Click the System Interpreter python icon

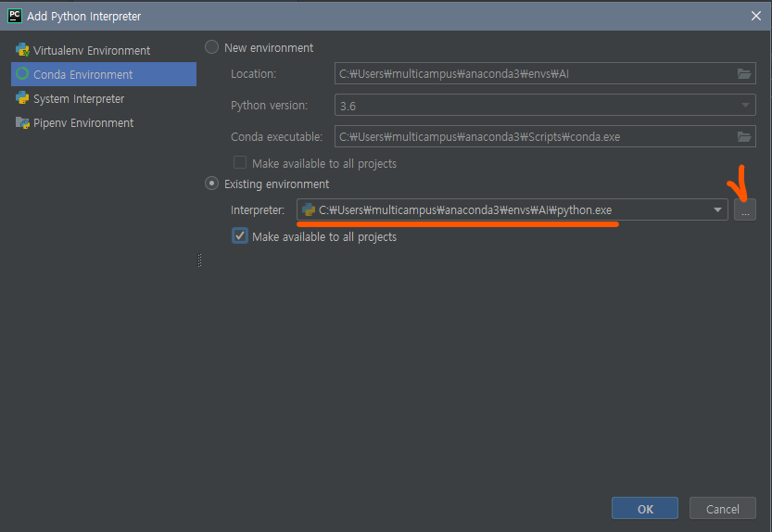(x=22, y=98)
